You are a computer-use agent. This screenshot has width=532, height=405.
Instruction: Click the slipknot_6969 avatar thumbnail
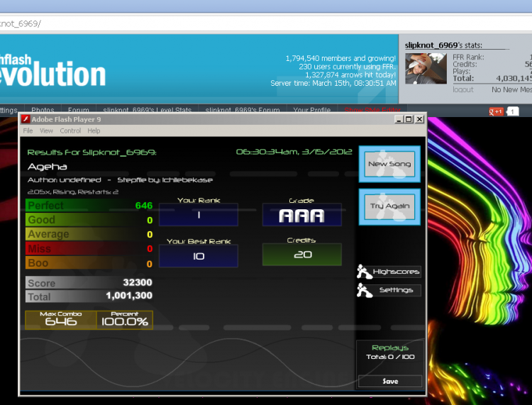point(426,69)
